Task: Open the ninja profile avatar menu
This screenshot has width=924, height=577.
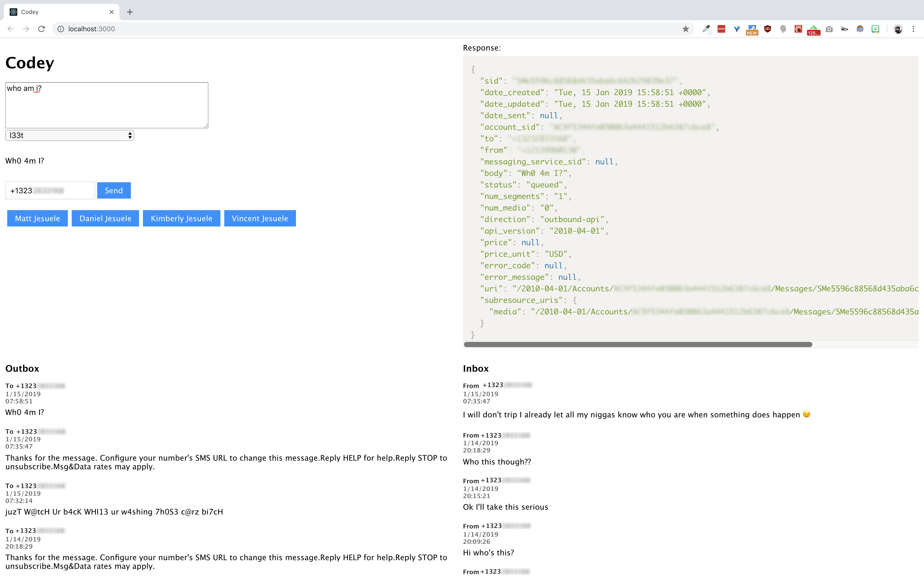Action: point(898,29)
